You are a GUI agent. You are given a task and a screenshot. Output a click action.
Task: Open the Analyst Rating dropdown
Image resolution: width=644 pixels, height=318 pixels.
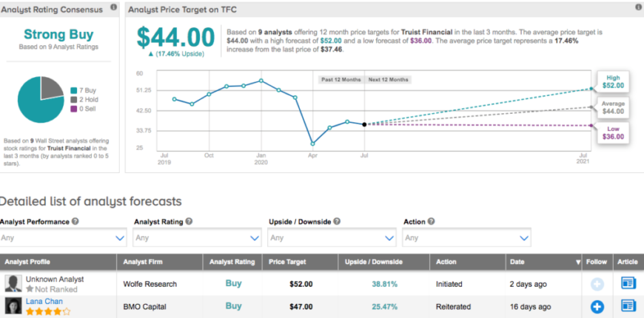[x=197, y=237]
